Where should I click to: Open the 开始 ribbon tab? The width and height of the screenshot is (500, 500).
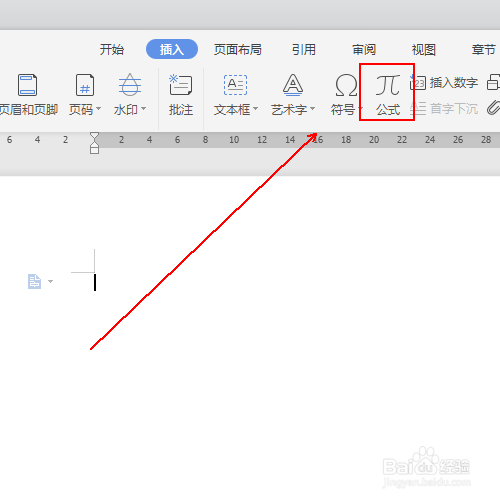tap(112, 50)
